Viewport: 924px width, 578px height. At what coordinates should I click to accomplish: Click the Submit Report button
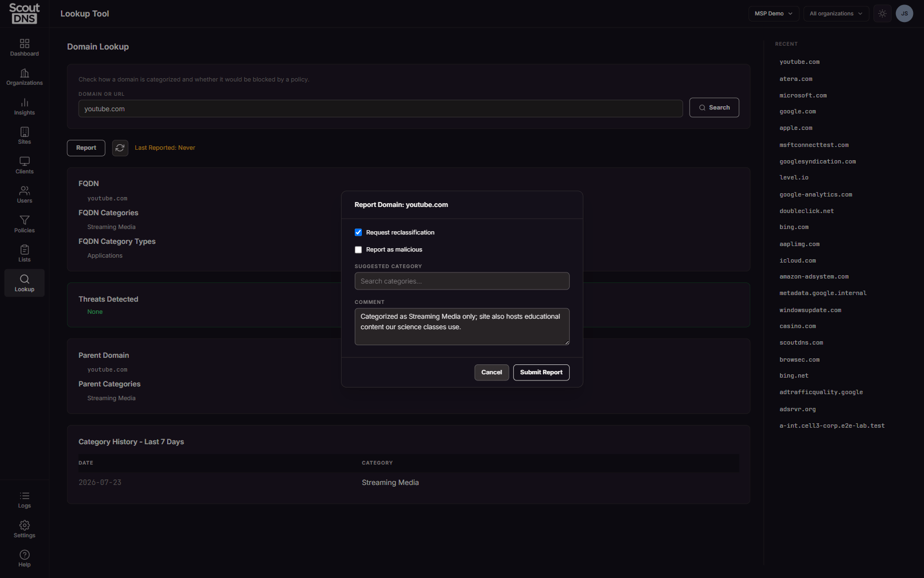point(541,372)
